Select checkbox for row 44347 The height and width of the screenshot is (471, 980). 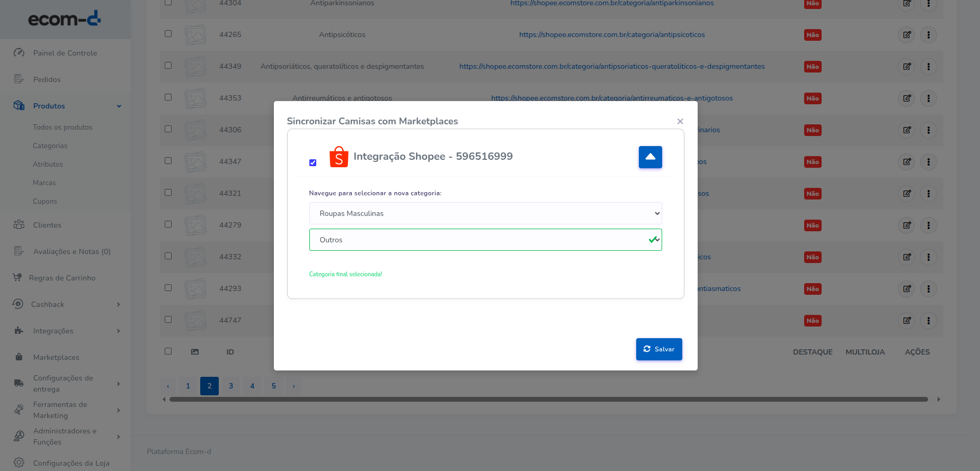168,161
